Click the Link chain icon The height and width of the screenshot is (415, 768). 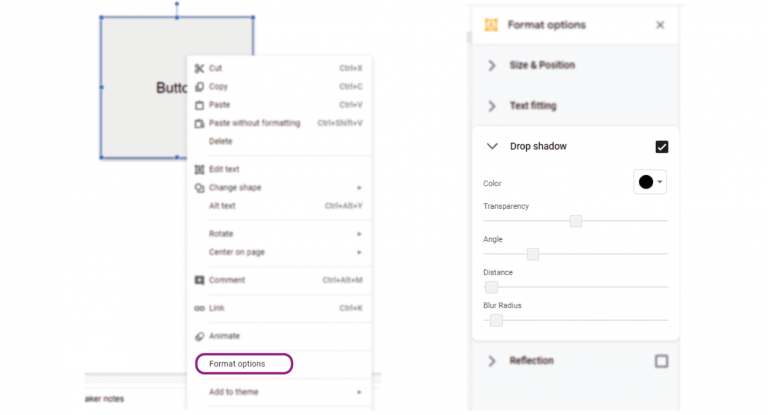(199, 308)
